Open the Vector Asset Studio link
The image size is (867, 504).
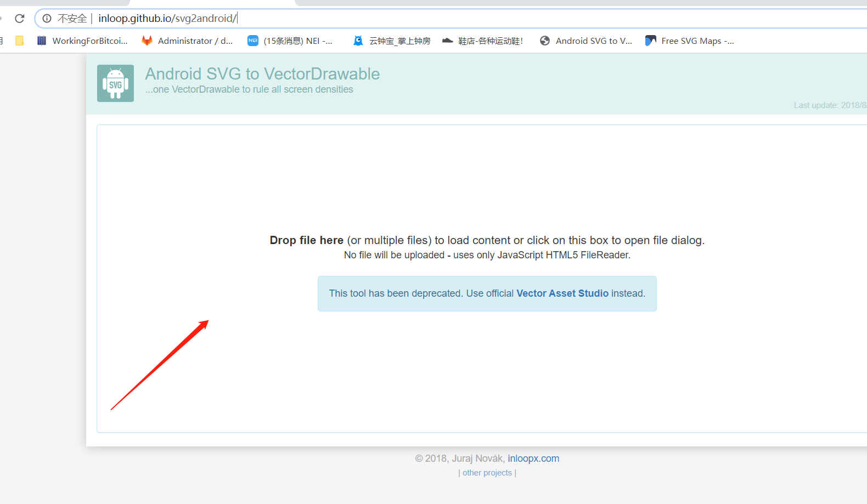tap(562, 293)
